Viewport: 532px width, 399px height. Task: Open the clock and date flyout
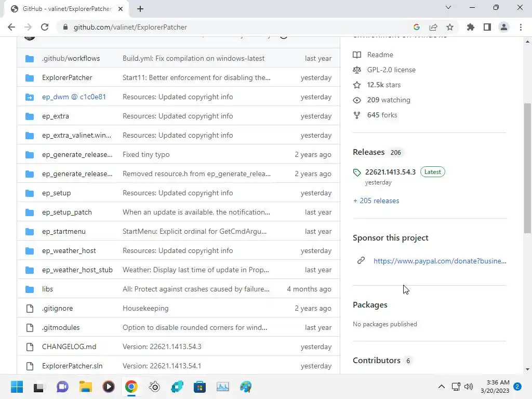tap(495, 387)
